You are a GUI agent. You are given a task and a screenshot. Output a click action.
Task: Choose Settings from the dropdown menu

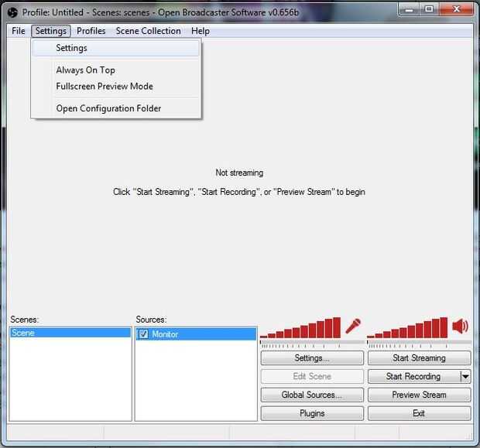[x=116, y=48]
